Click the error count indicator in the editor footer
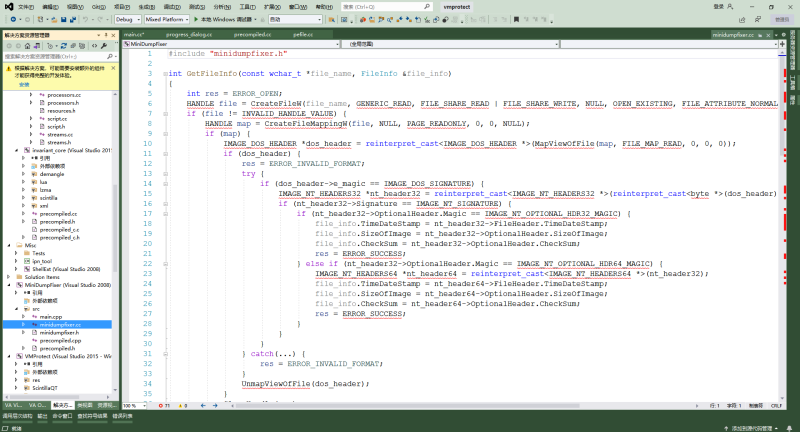This screenshot has height=432, width=800. (166, 406)
